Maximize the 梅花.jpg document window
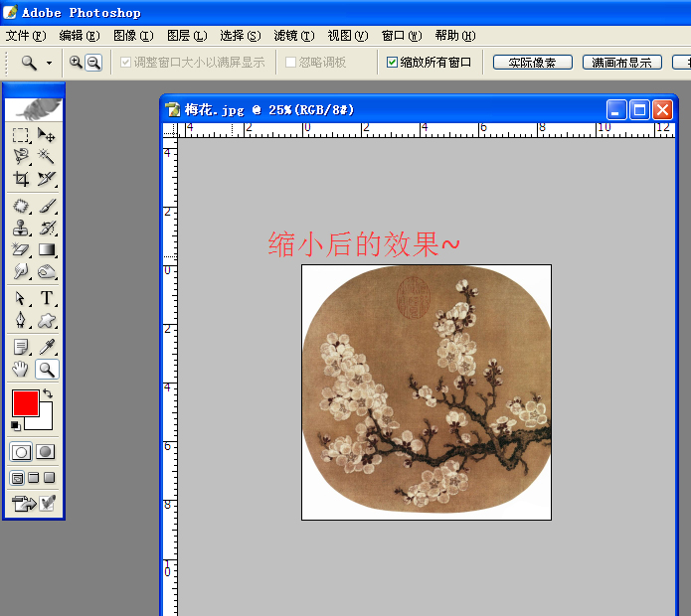The height and width of the screenshot is (616, 691). [639, 110]
